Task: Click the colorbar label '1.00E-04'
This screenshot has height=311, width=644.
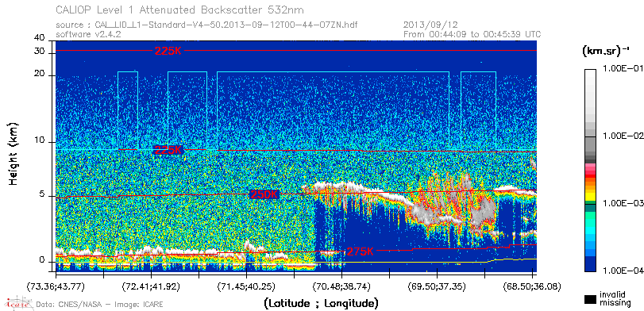Action: (x=623, y=271)
